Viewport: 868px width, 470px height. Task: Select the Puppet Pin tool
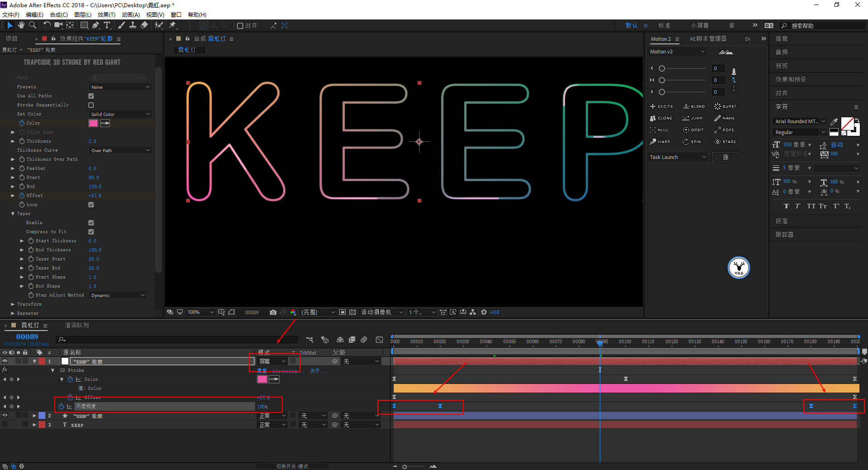[173, 25]
